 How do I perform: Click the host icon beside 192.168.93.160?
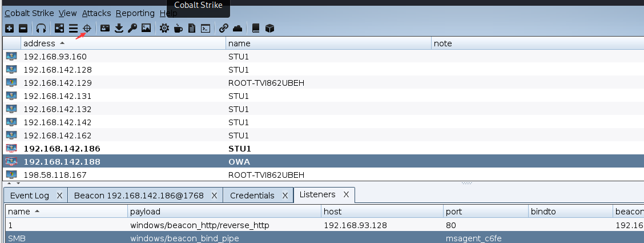click(11, 57)
